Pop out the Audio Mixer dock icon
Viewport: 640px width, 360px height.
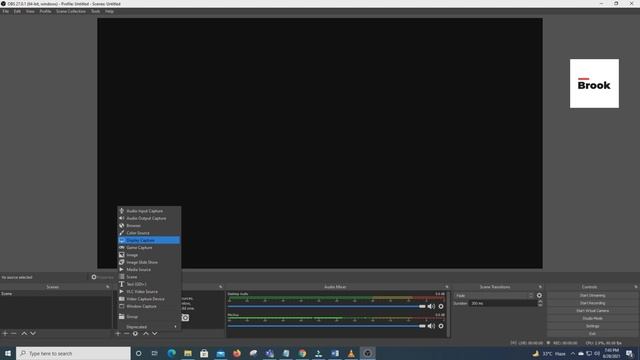[x=447, y=287]
